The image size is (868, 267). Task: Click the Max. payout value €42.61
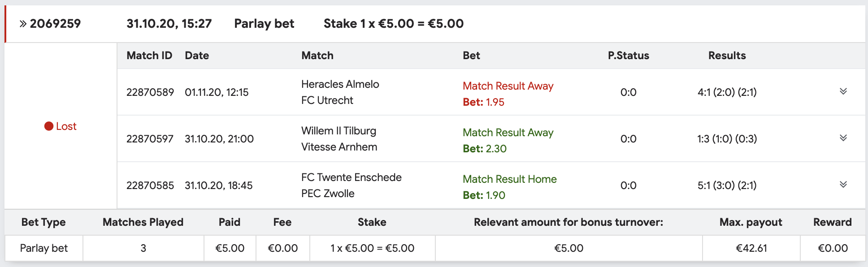pyautogui.click(x=751, y=248)
